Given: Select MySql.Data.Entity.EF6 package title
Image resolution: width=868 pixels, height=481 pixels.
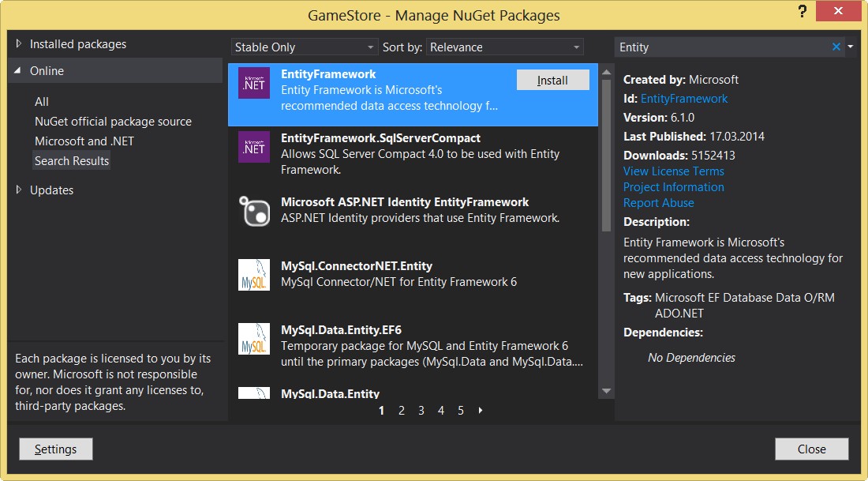Looking at the screenshot, I should (x=341, y=330).
